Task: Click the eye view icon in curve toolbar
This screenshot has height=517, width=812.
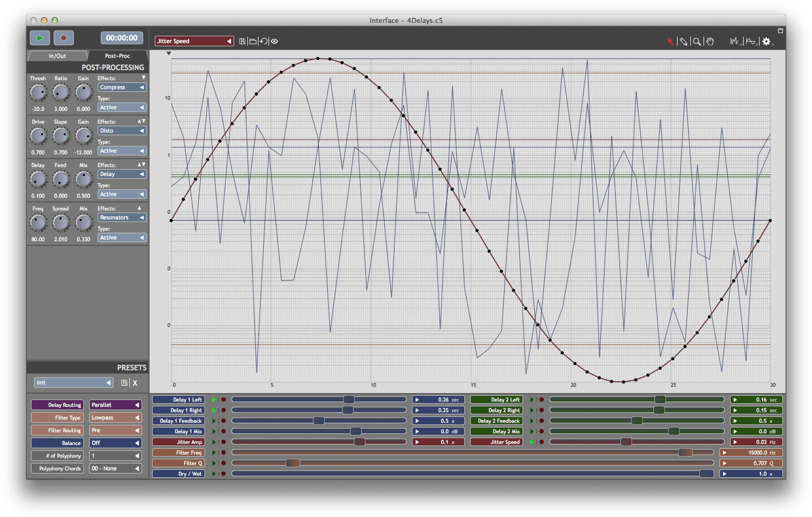Action: click(274, 41)
